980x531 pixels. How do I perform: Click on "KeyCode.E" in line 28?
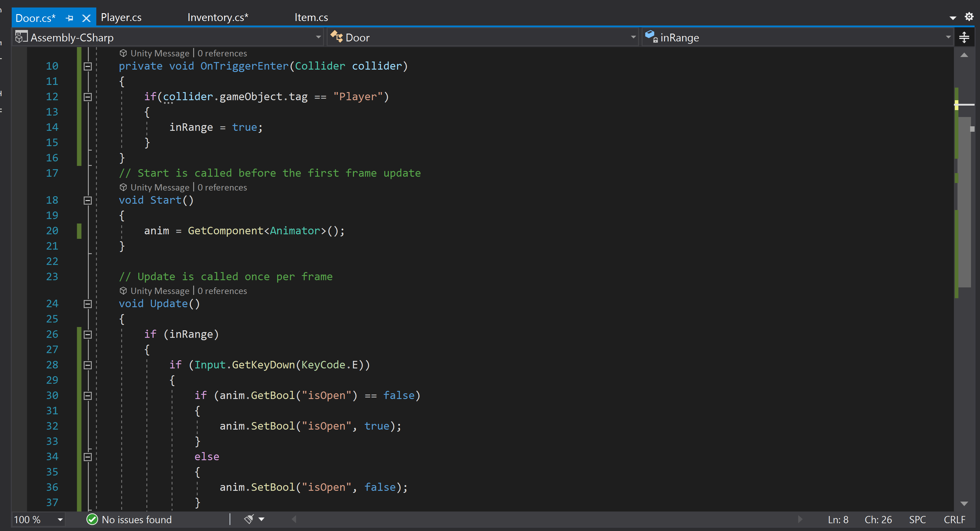[x=329, y=365]
